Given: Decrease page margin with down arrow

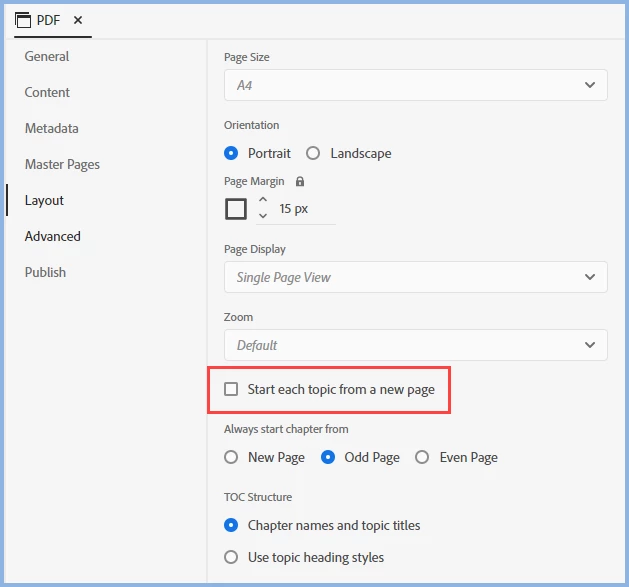Looking at the screenshot, I should point(263,216).
